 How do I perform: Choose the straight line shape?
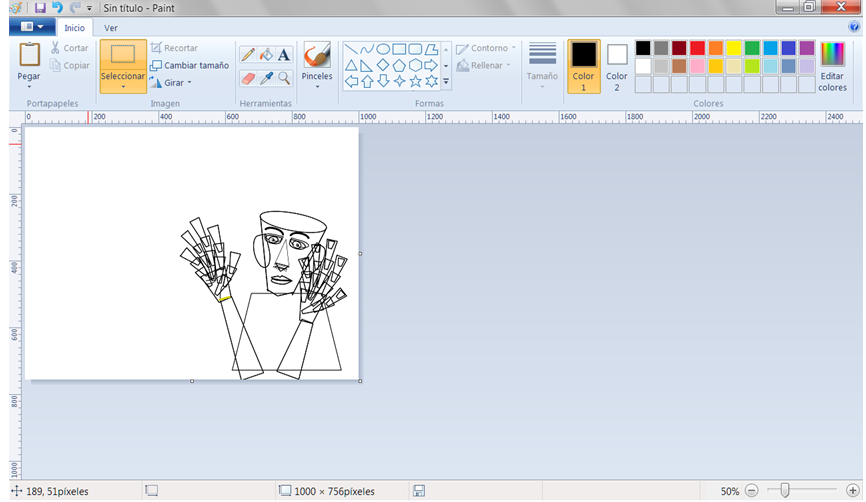coord(351,49)
